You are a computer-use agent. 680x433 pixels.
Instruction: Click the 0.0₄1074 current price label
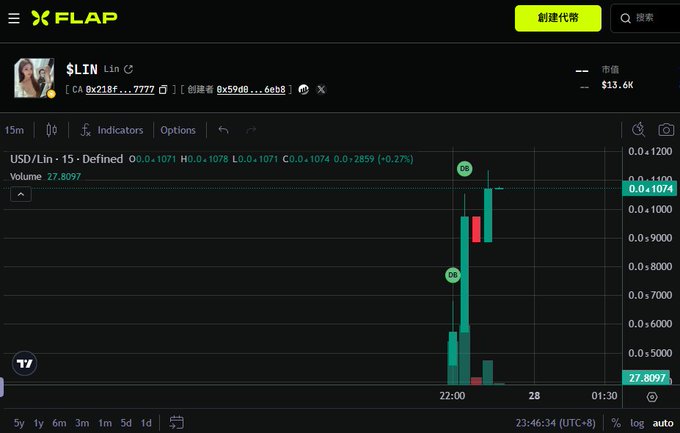click(x=650, y=189)
